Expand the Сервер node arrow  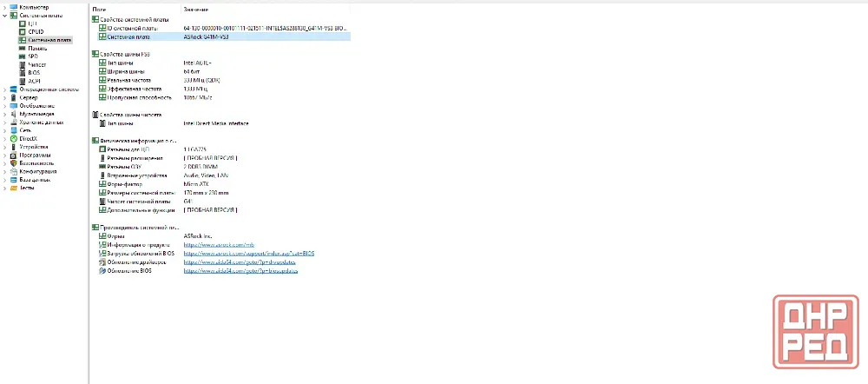pos(5,97)
